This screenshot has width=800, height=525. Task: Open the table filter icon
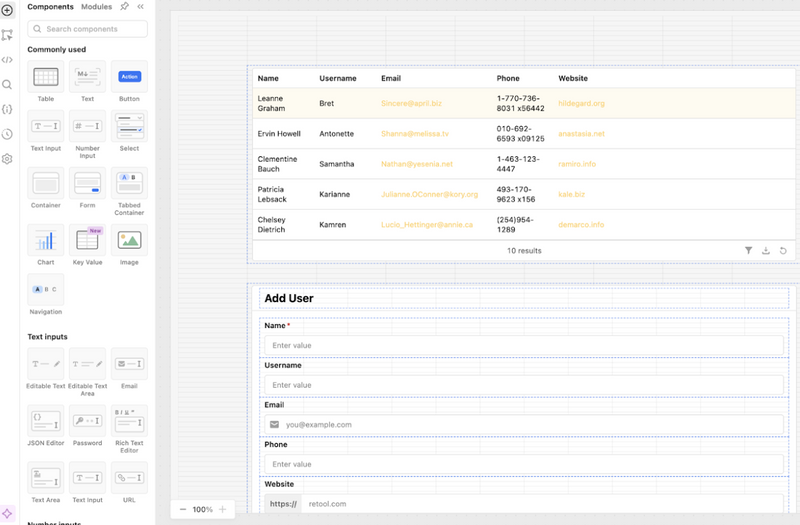(x=748, y=251)
